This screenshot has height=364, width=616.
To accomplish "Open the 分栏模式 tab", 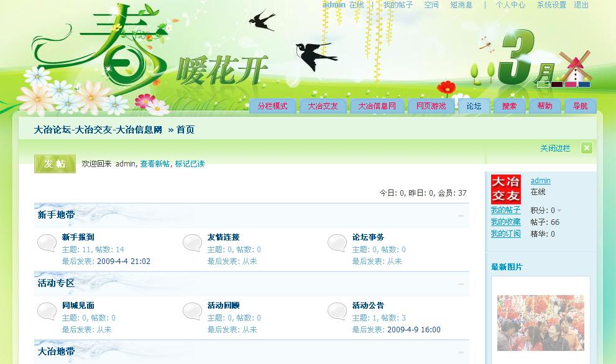I will coord(273,106).
